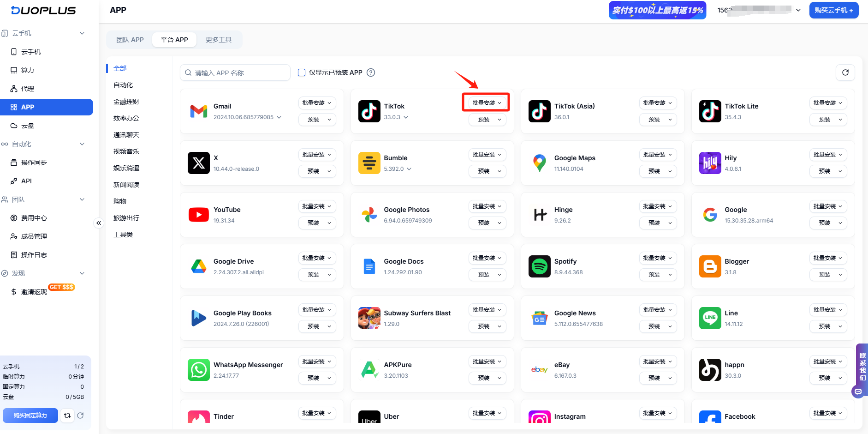The image size is (868, 434).
Task: Select 金融理财 category filter
Action: click(126, 102)
